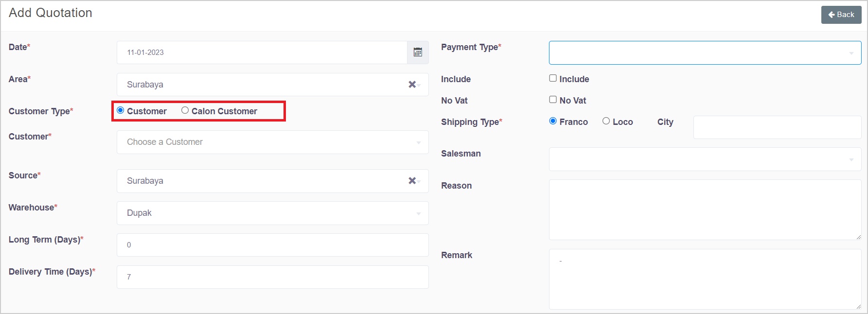Enable the Include checkbox

[553, 78]
